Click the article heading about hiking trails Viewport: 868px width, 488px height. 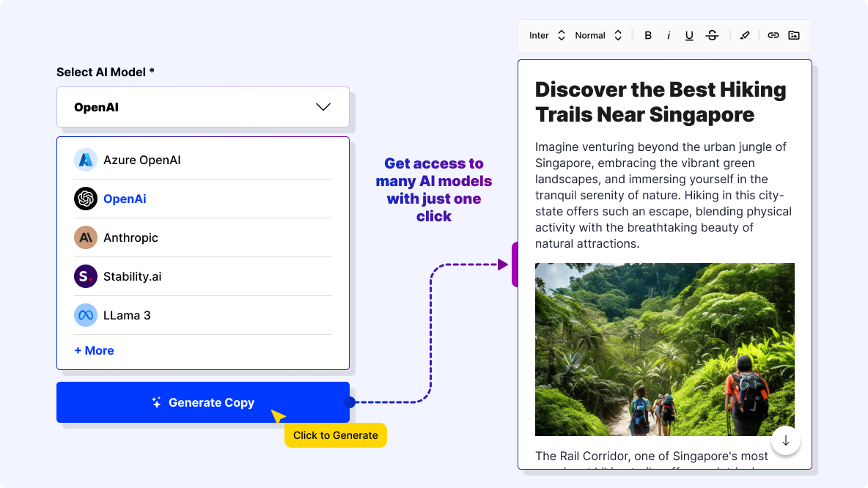tap(660, 102)
